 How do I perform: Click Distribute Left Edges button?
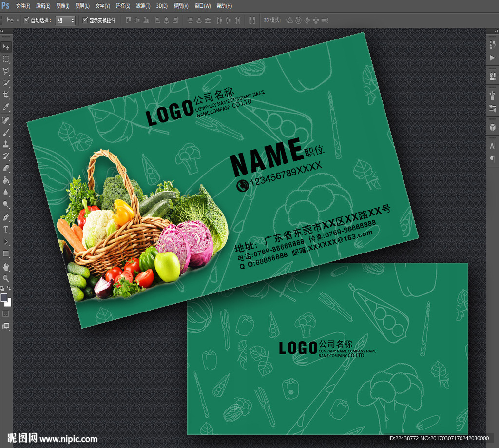(x=219, y=20)
